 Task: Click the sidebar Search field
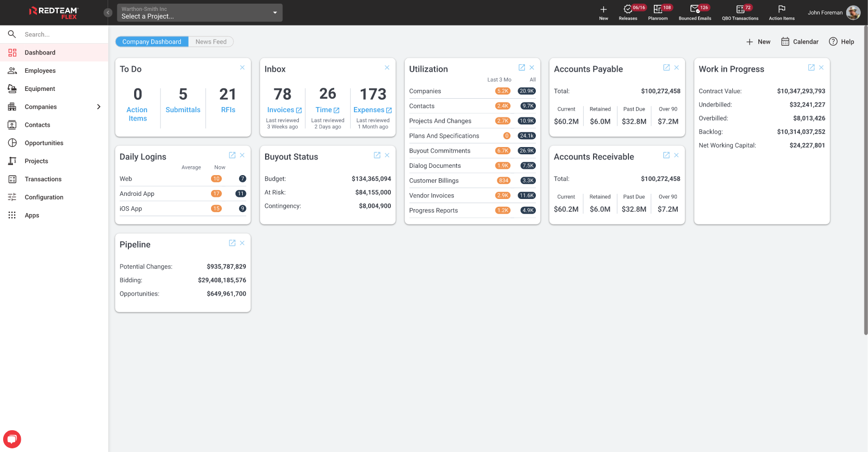[57, 34]
